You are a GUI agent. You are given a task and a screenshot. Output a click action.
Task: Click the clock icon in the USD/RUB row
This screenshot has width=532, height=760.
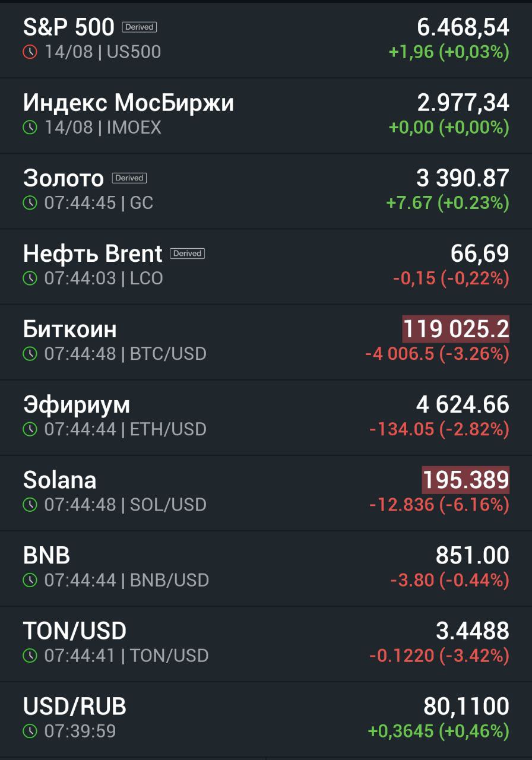pos(30,731)
